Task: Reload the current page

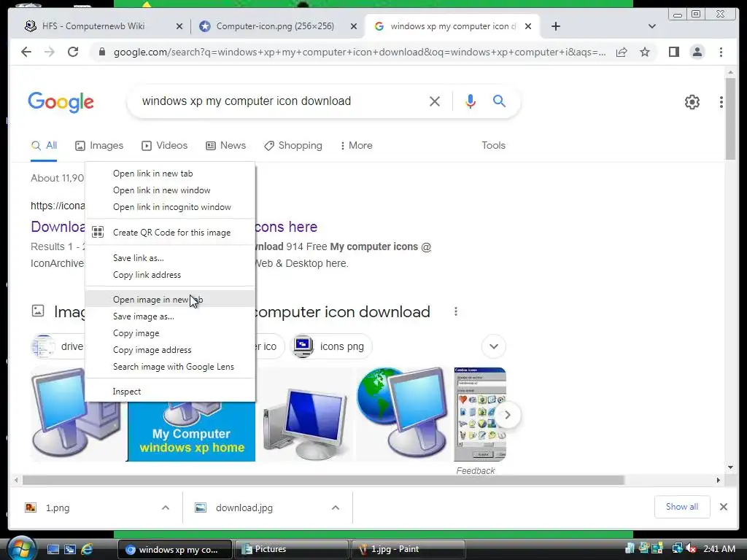Action: pyautogui.click(x=73, y=52)
